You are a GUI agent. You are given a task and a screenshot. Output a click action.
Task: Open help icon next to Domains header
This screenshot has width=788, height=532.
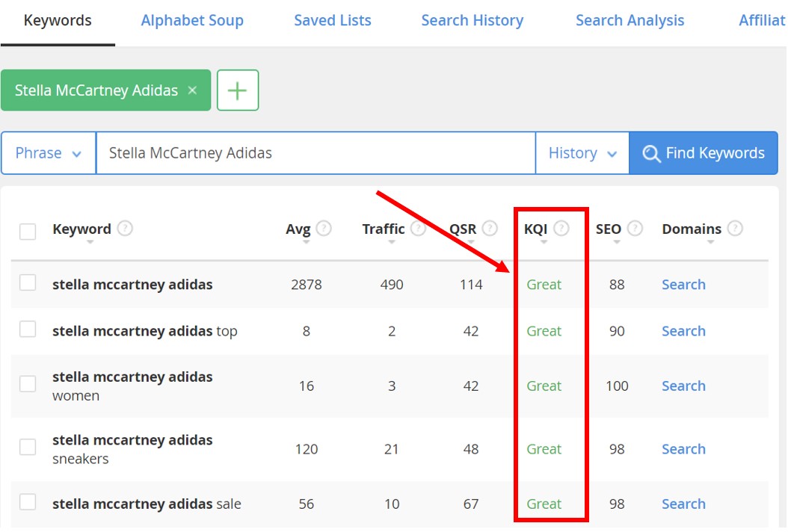[x=735, y=229]
